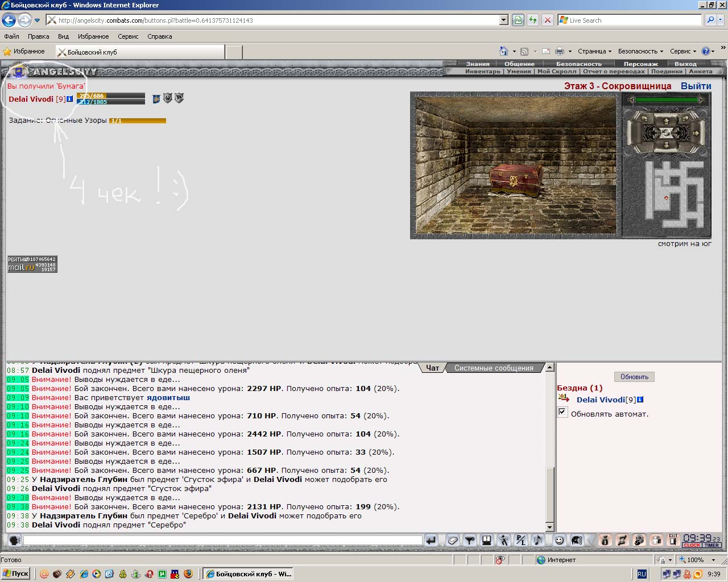Click the IE Refresh button
This screenshot has height=582, width=728.
[x=532, y=20]
